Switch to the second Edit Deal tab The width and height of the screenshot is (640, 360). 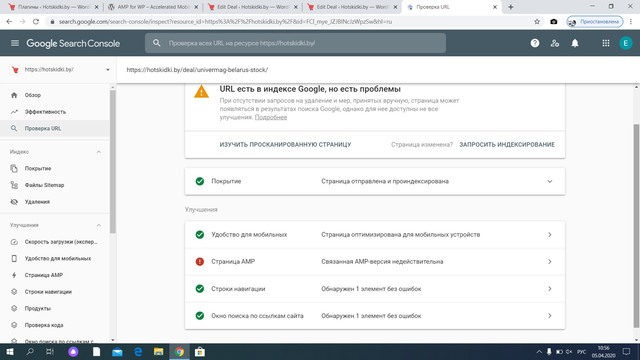(x=352, y=7)
